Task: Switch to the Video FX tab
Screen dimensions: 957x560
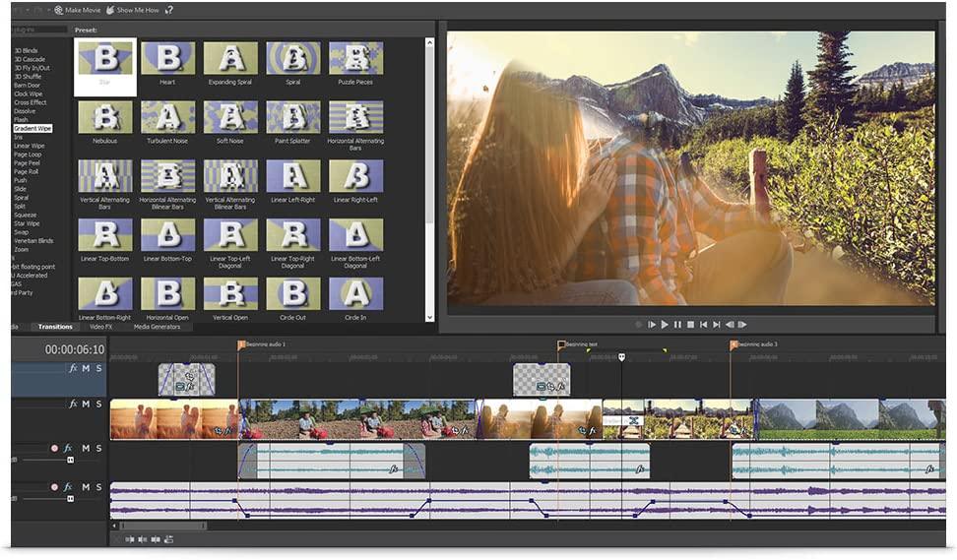Action: (x=101, y=327)
